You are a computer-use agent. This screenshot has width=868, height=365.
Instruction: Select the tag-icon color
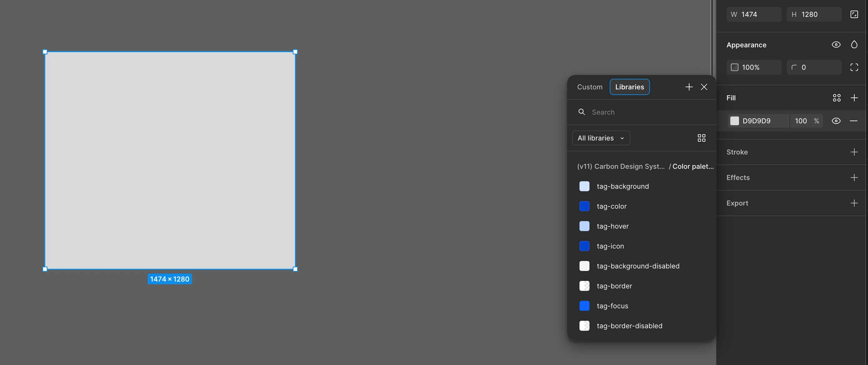(641, 246)
